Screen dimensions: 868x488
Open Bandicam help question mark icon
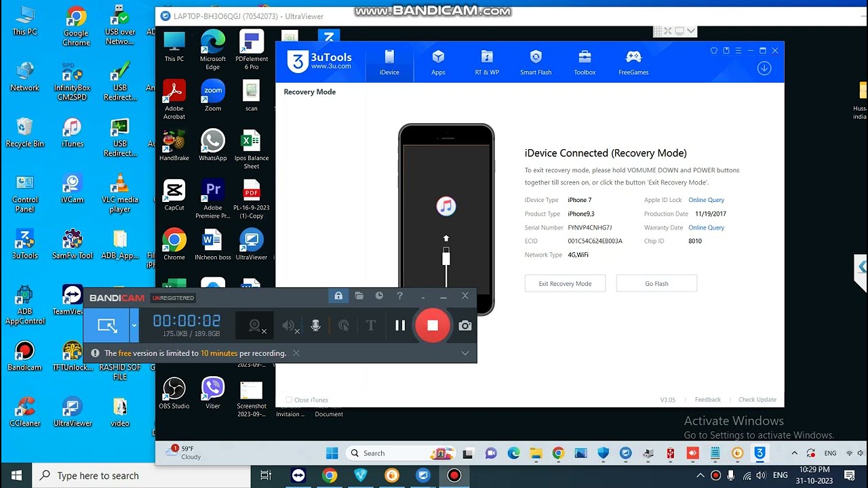[399, 296]
